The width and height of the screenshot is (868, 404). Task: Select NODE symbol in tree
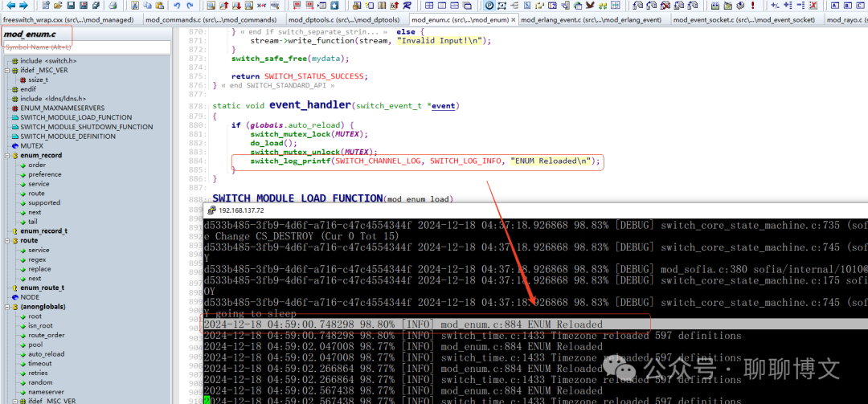[30, 297]
